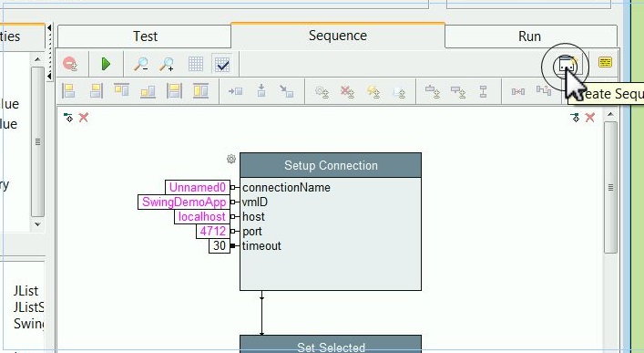This screenshot has height=353, width=644.
Task: Zoom out with the magnifier minus icon
Action: 140,64
